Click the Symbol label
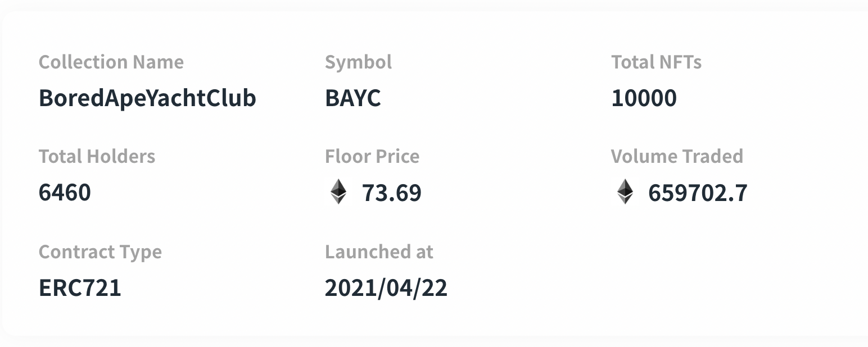The height and width of the screenshot is (347, 868). coord(358,62)
